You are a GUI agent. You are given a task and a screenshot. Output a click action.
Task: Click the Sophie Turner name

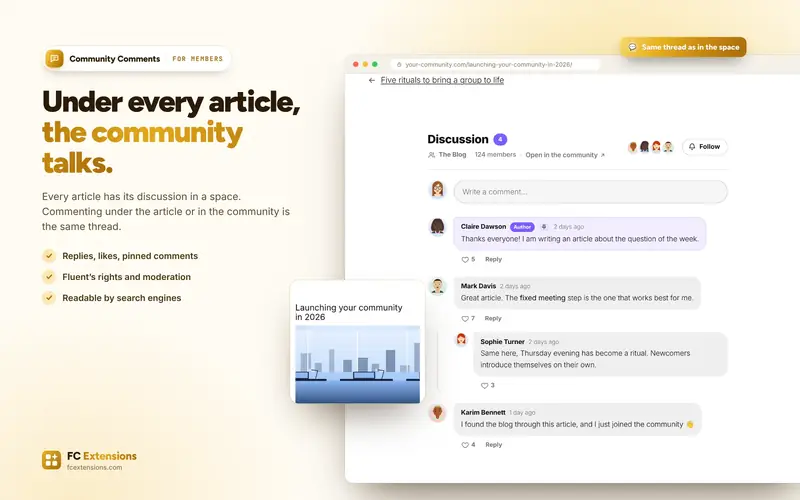click(502, 342)
